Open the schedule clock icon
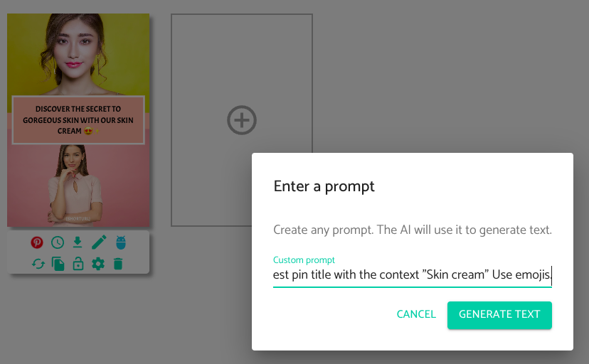 pyautogui.click(x=58, y=242)
